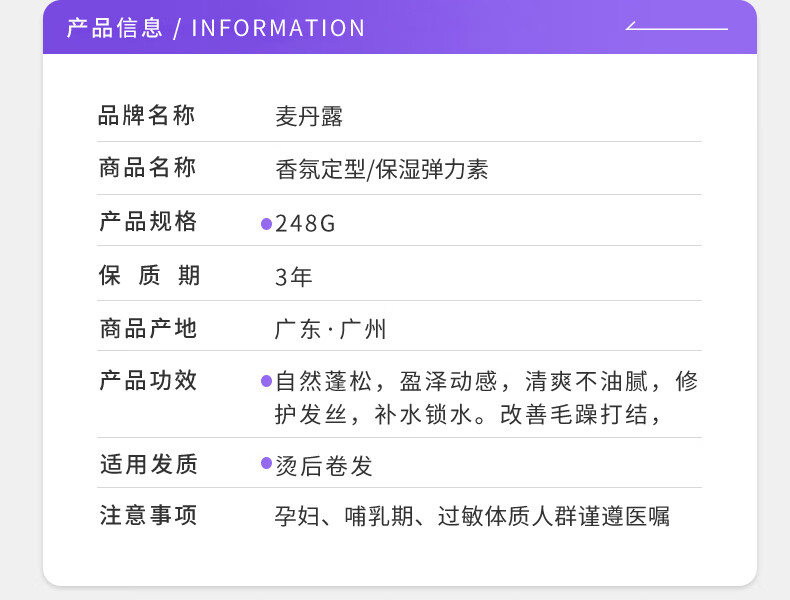Click the 产品信息 / INFORMATION header title
Screen dimensions: 790x600
216,28
